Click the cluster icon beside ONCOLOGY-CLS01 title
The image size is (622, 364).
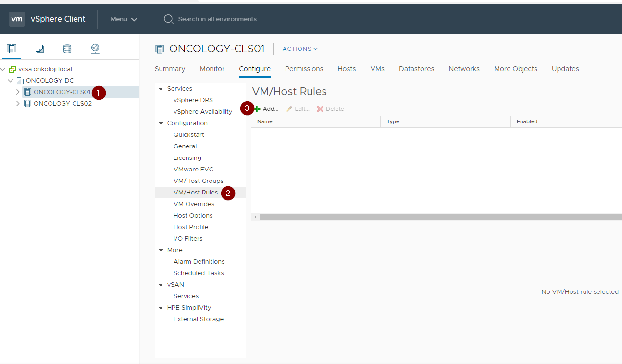point(160,49)
